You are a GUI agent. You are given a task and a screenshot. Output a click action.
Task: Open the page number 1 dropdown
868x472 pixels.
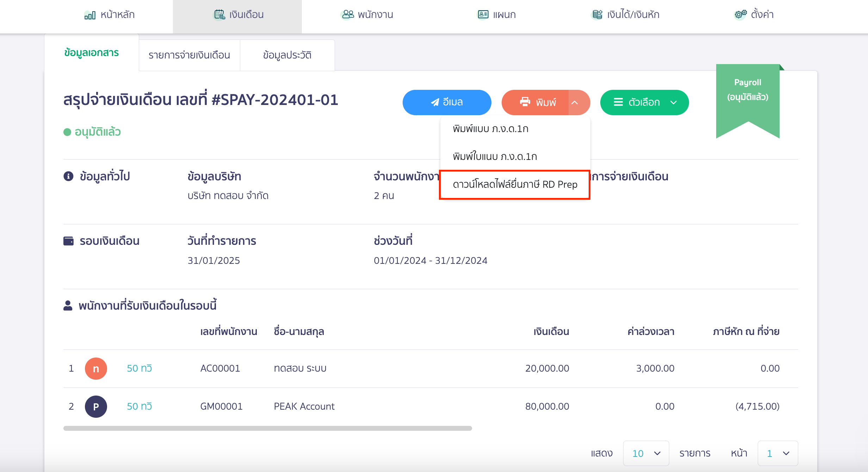click(778, 453)
